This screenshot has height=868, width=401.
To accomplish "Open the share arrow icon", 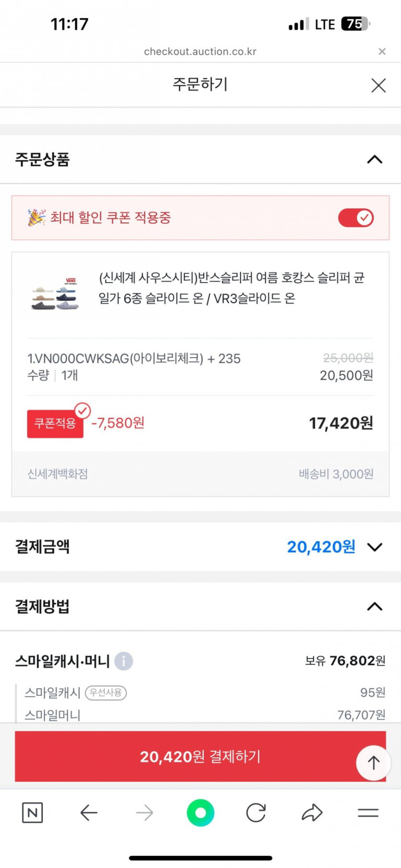I will 312,812.
